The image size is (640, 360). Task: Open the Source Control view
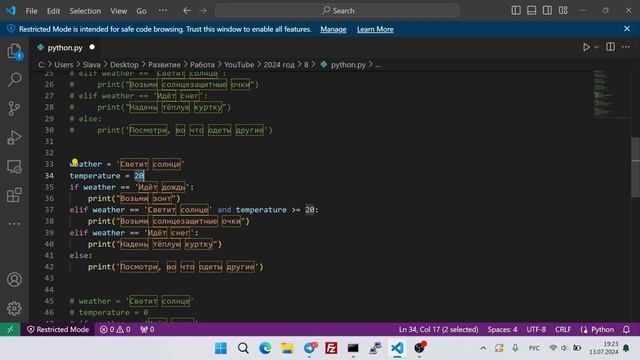[14, 108]
